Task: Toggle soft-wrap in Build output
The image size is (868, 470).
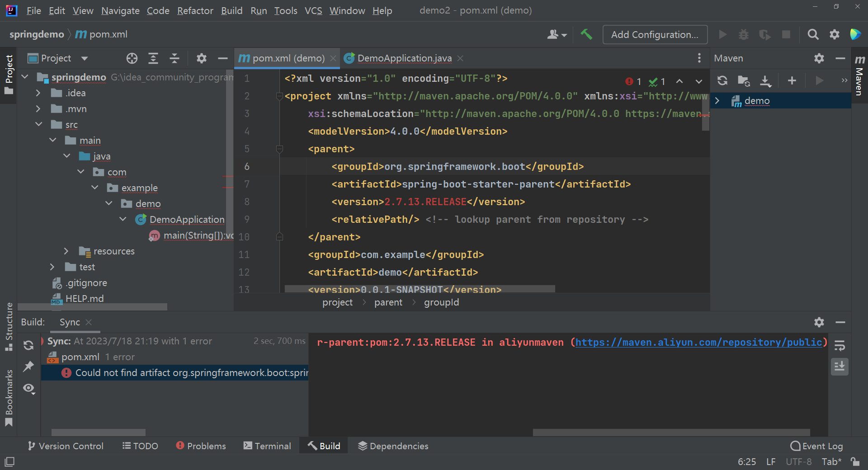Action: pyautogui.click(x=840, y=346)
